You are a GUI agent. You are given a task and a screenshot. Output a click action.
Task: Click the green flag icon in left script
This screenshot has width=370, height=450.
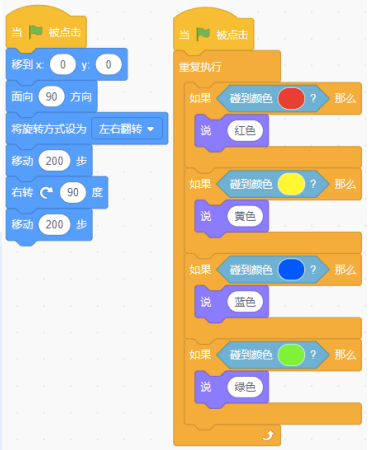coord(35,32)
